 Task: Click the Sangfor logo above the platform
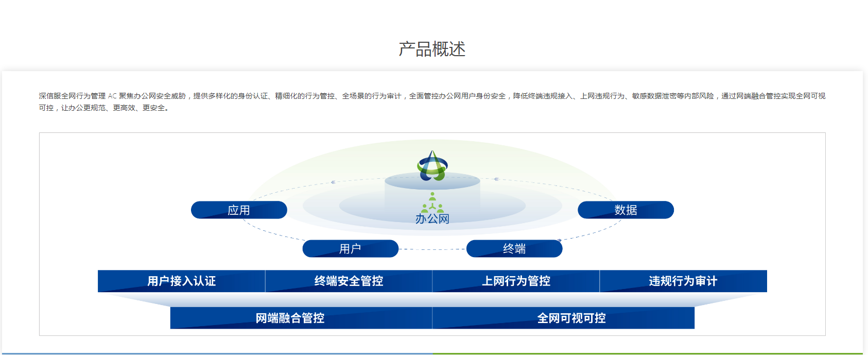[432, 166]
